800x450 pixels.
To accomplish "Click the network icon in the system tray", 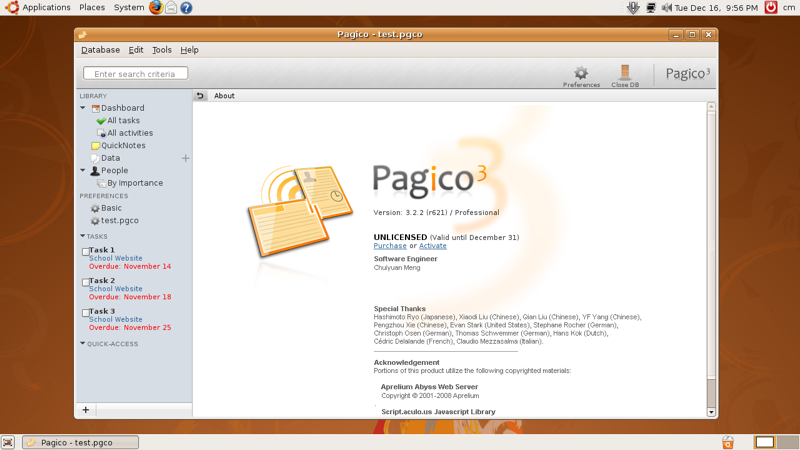I will [651, 8].
